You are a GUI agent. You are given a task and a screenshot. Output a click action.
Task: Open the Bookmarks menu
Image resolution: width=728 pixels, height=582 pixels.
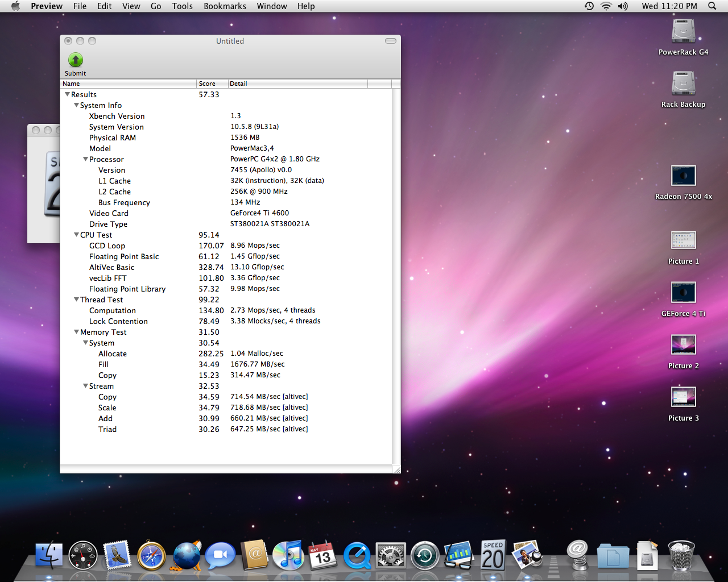(225, 6)
